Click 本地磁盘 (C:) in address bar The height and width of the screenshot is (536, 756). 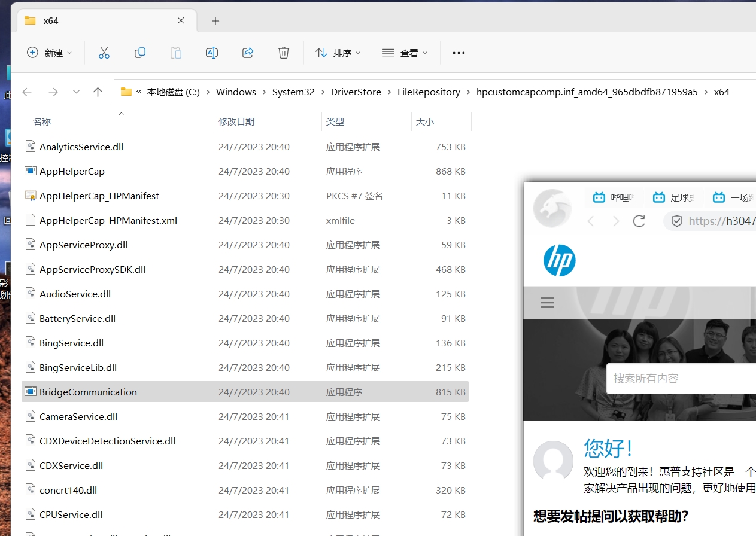(x=174, y=92)
